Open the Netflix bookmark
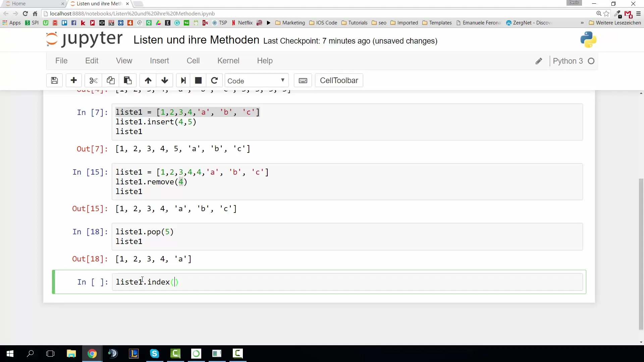This screenshot has width=644, height=362. click(242, 23)
